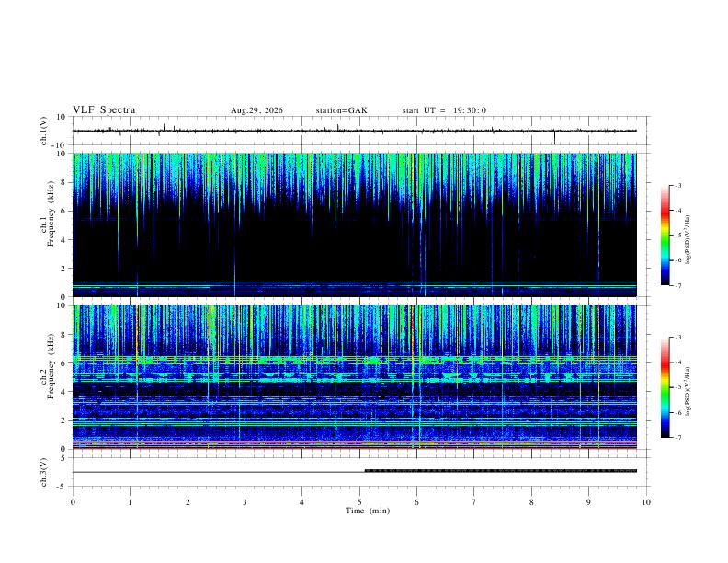Click the red band at ch.2 bottom
This screenshot has width=728, height=563.
coord(354,448)
